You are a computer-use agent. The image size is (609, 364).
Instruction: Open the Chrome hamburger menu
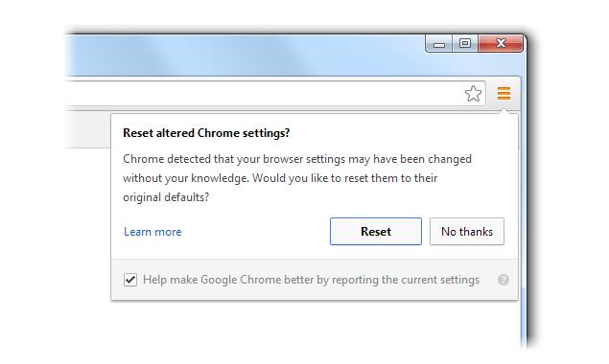[x=504, y=93]
